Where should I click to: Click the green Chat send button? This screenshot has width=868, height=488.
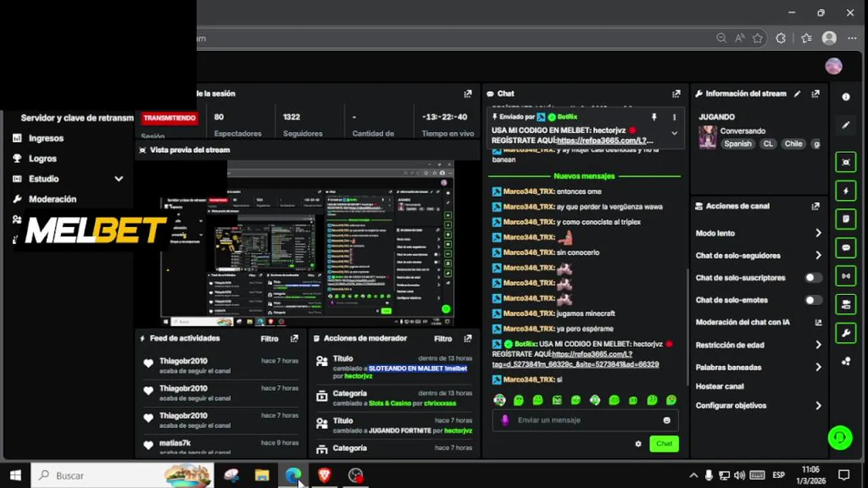[x=664, y=443]
